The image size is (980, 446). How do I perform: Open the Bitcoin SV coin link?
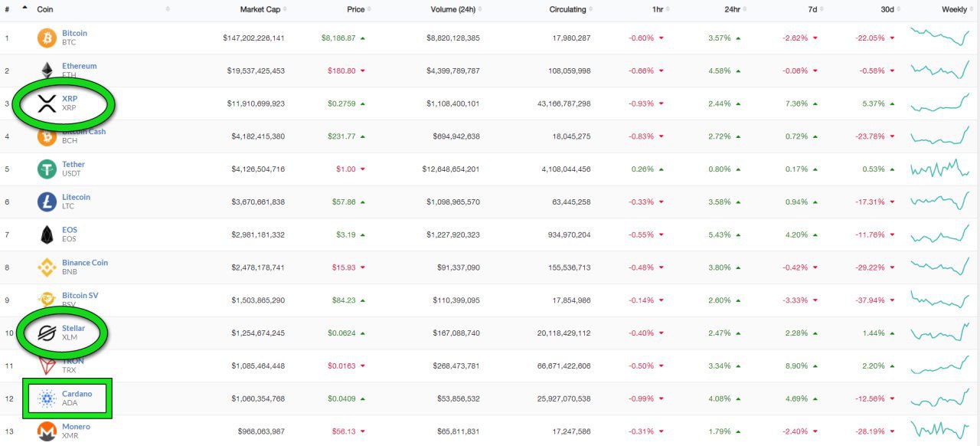click(x=80, y=295)
